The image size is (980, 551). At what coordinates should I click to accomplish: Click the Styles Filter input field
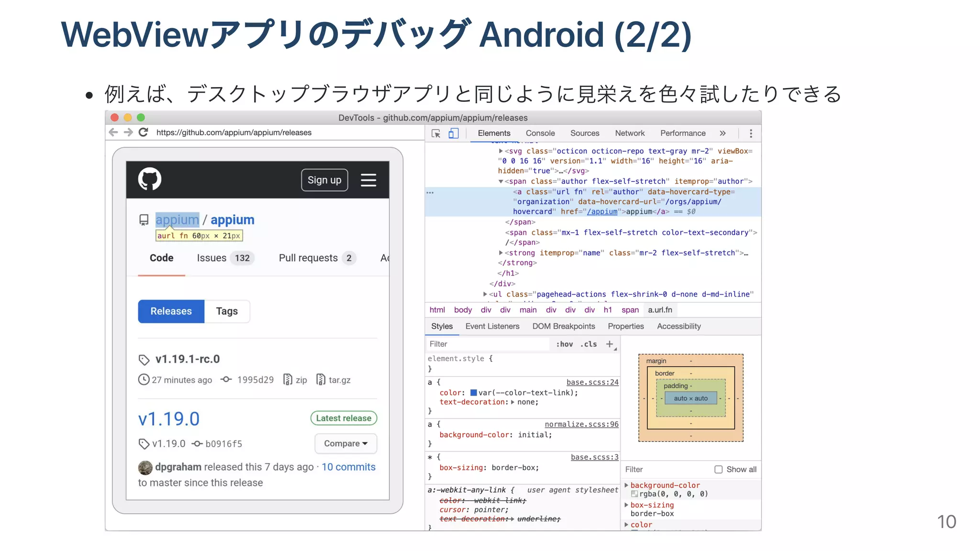point(488,344)
